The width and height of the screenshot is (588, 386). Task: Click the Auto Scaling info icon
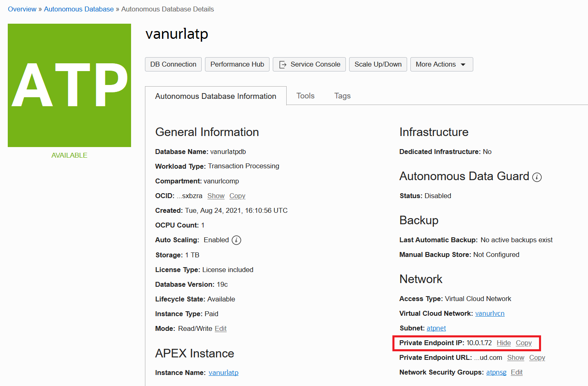236,240
